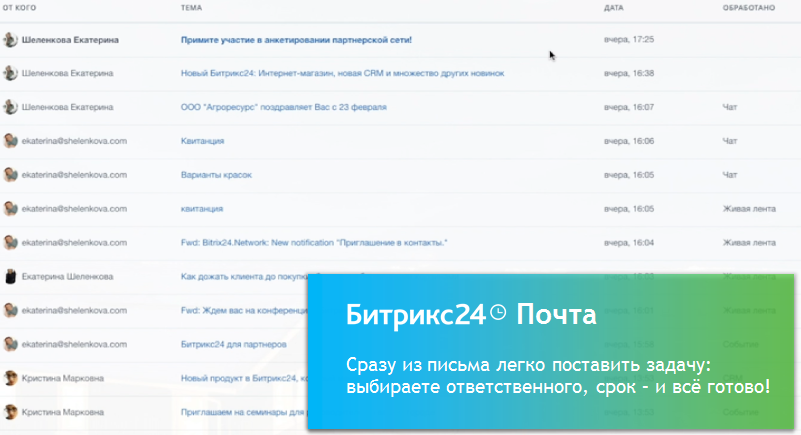Open the 'Битрикс24 для партнеров' email
The height and width of the screenshot is (435, 801).
point(233,345)
